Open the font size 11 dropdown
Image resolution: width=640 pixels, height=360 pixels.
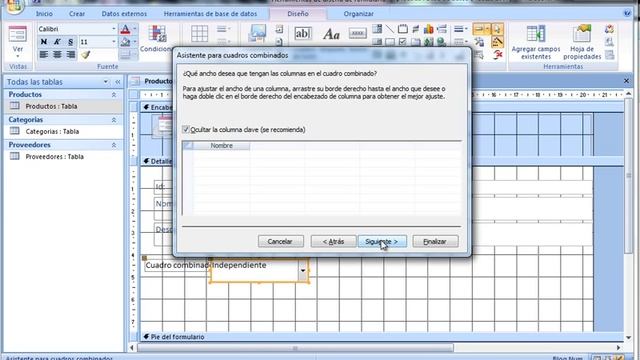click(114, 42)
